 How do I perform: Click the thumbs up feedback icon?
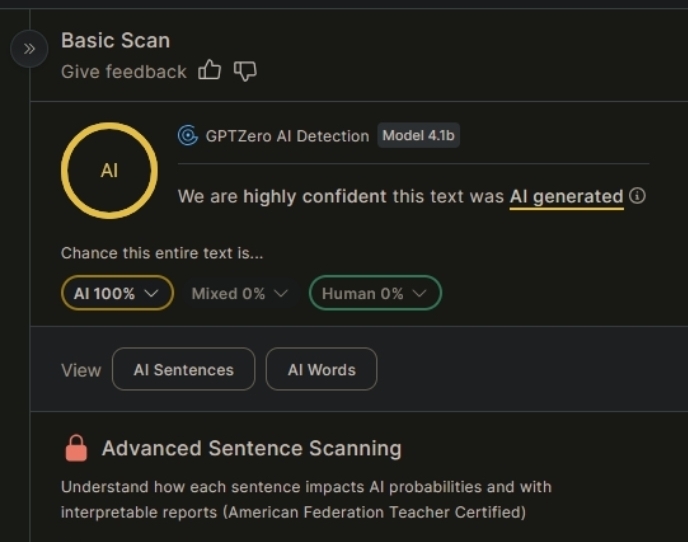coord(209,70)
